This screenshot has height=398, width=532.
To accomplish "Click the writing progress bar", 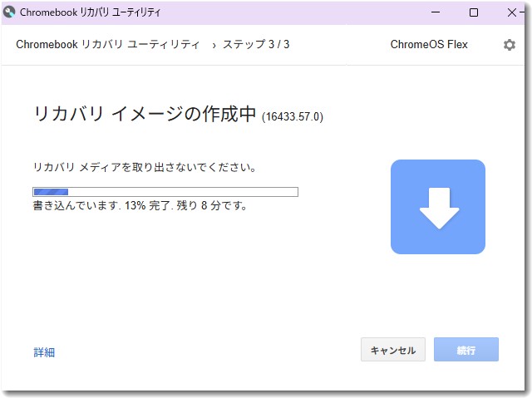I will (x=165, y=192).
